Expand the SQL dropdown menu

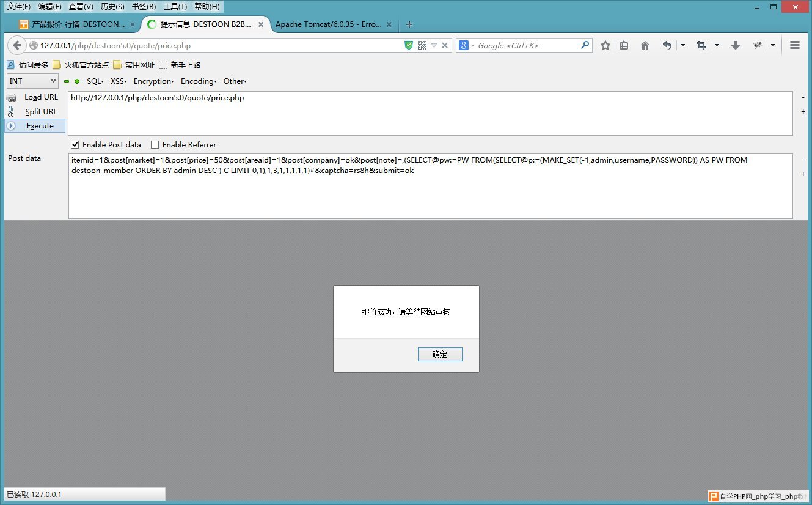pos(95,81)
